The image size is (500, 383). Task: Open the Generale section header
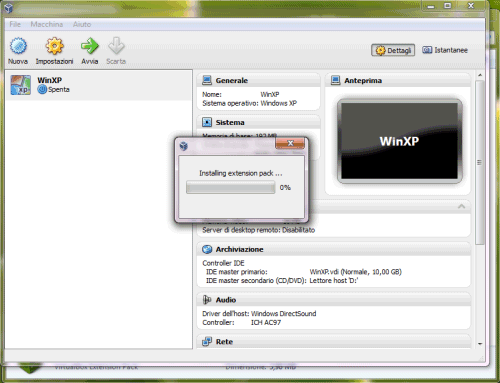click(x=258, y=80)
